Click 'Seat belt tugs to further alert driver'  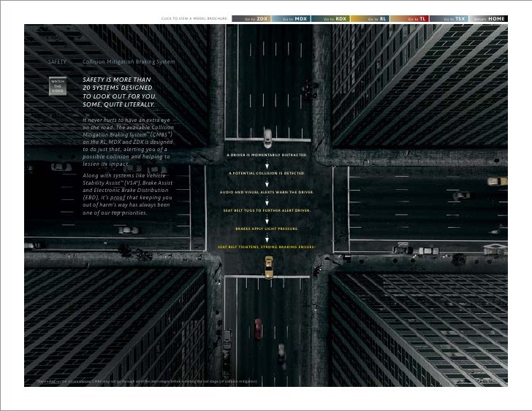pos(267,210)
